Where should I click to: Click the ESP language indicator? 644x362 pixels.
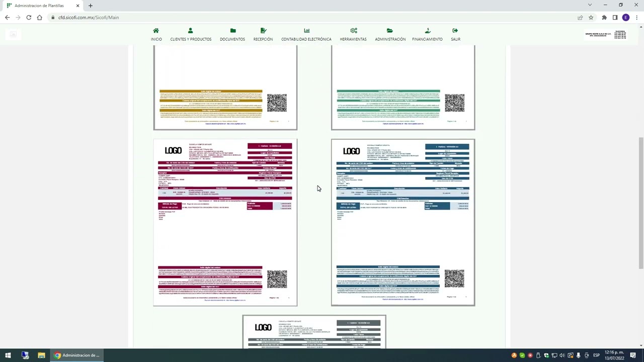(x=596, y=355)
